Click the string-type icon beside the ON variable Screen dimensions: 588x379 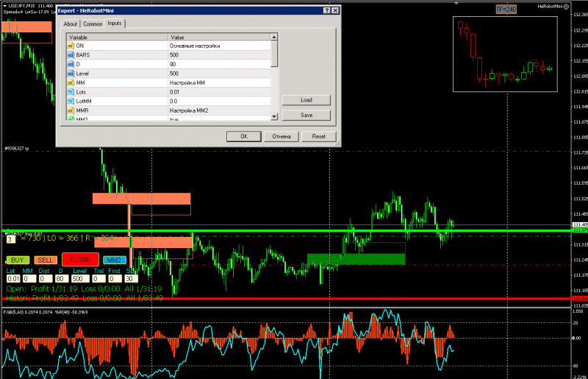pyautogui.click(x=71, y=46)
